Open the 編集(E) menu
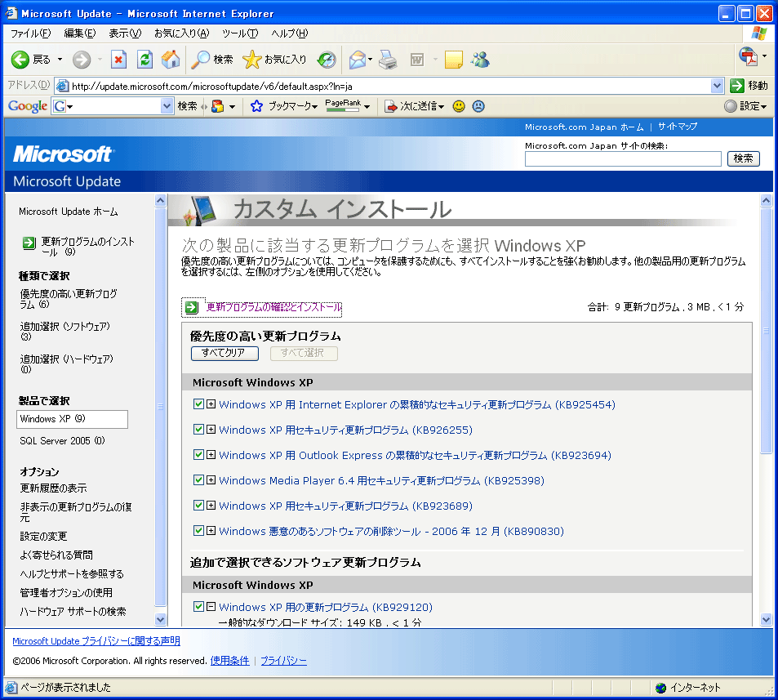This screenshot has width=778, height=700. (80, 33)
